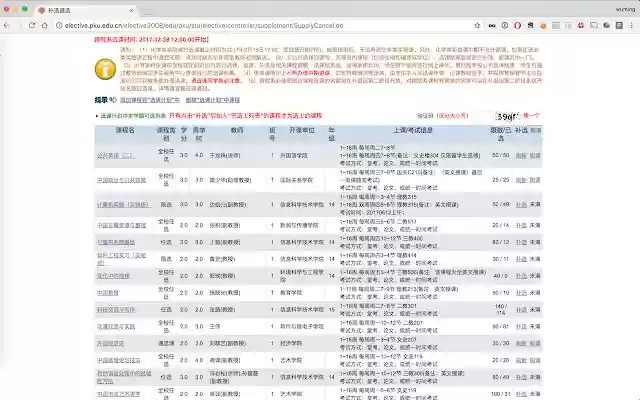Click 补选 for 计算机网络(实验班) row
The width and height of the screenshot is (640, 400).
coord(520,203)
